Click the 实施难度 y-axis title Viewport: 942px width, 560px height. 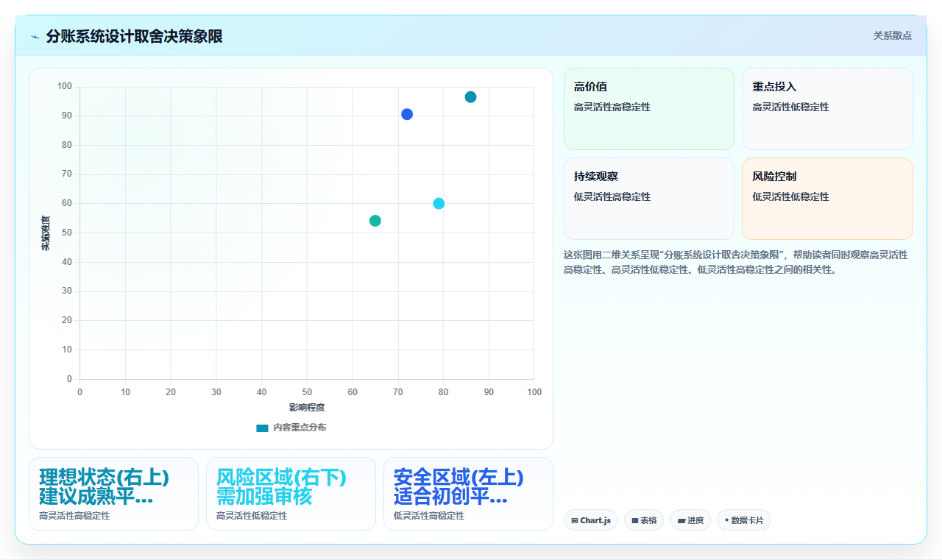pos(45,233)
